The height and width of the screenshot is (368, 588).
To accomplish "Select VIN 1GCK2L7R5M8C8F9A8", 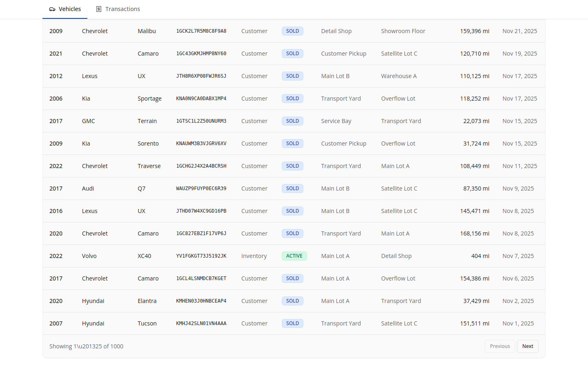I will [x=201, y=31].
